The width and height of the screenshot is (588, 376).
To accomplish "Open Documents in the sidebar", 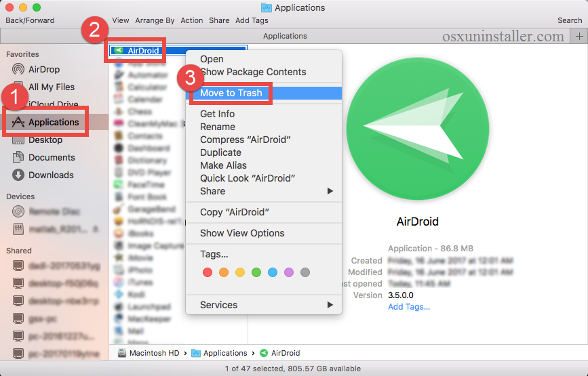I will [x=52, y=157].
